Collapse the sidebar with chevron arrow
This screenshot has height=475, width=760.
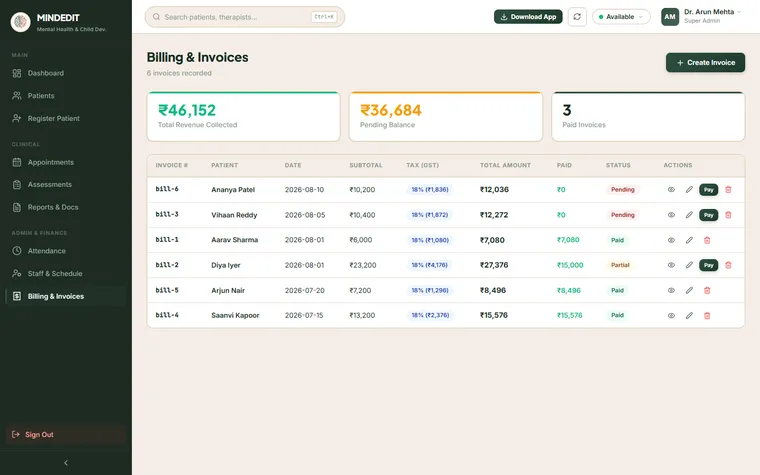pos(66,463)
